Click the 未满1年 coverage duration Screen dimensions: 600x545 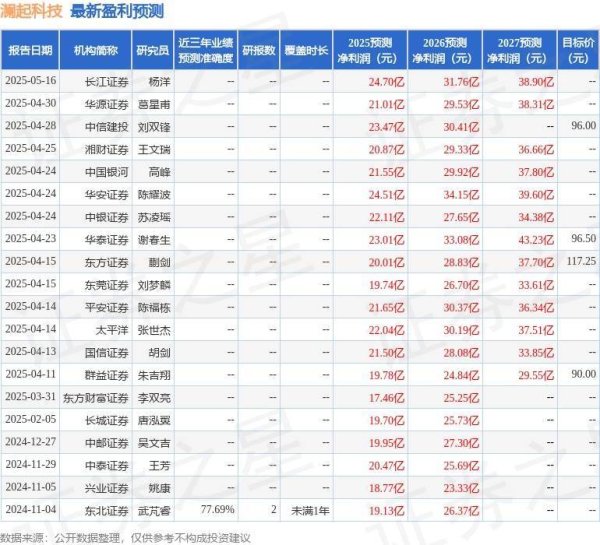(310, 511)
